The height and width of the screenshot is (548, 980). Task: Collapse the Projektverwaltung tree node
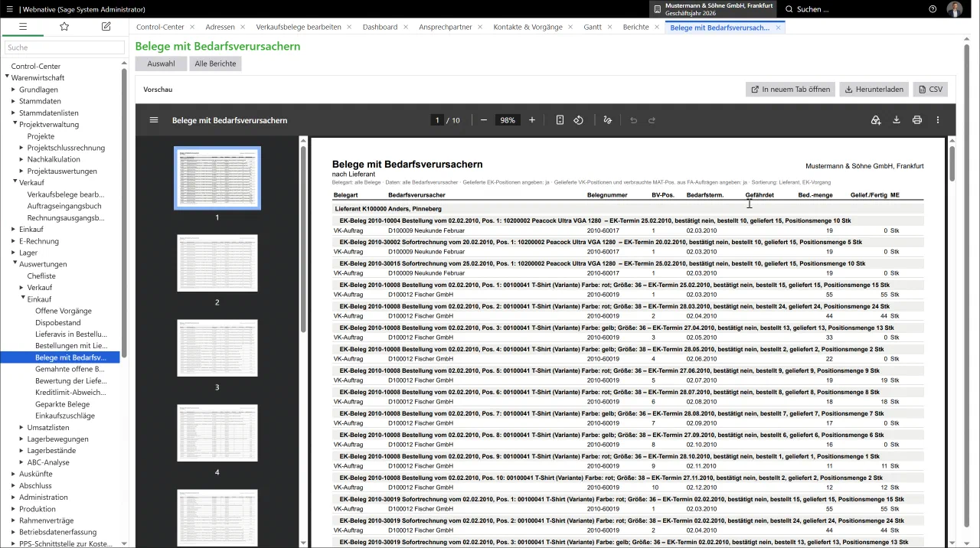[14, 124]
